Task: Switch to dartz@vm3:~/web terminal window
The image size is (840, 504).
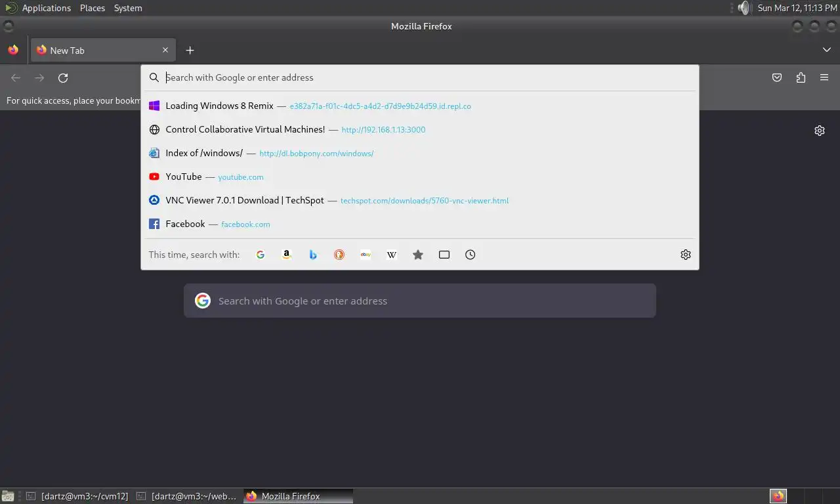Action: (x=188, y=496)
